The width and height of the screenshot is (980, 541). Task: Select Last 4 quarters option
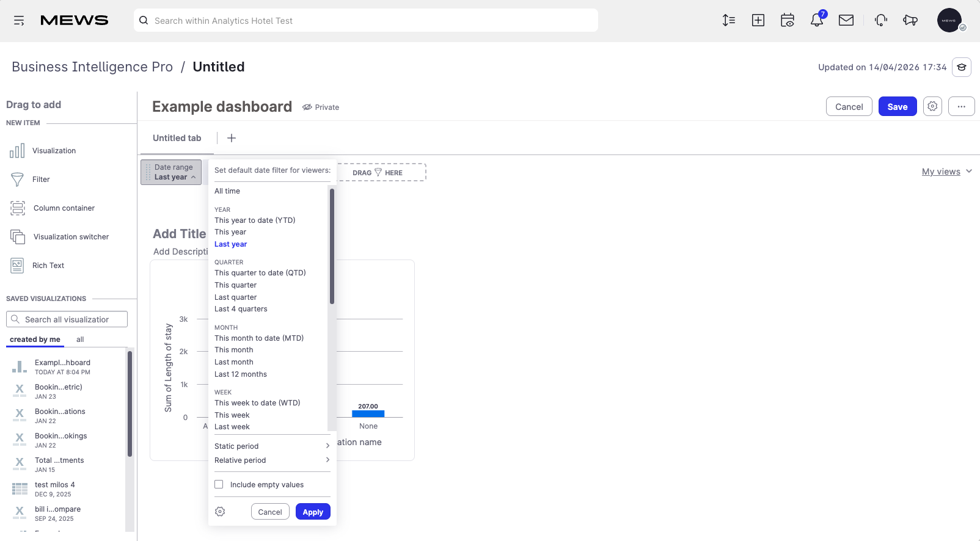point(241,309)
